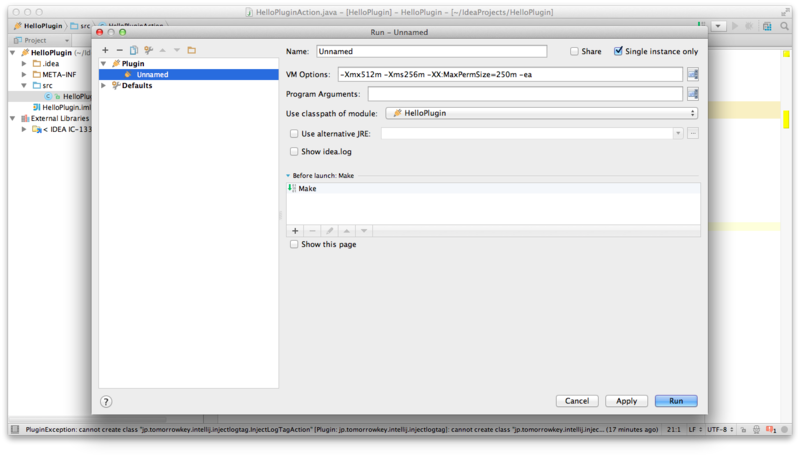Expand the VM Options field editor
The width and height of the screenshot is (800, 460).
[692, 74]
